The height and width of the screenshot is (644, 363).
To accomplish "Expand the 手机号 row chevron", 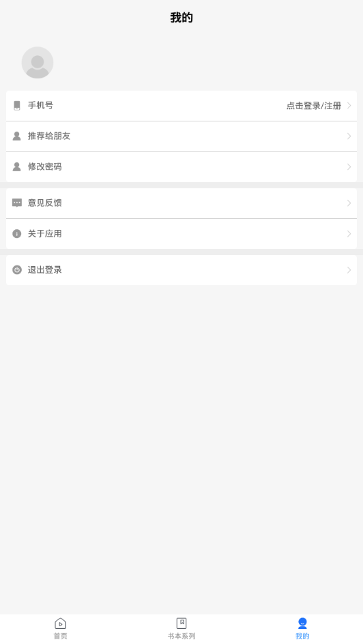I will 349,106.
